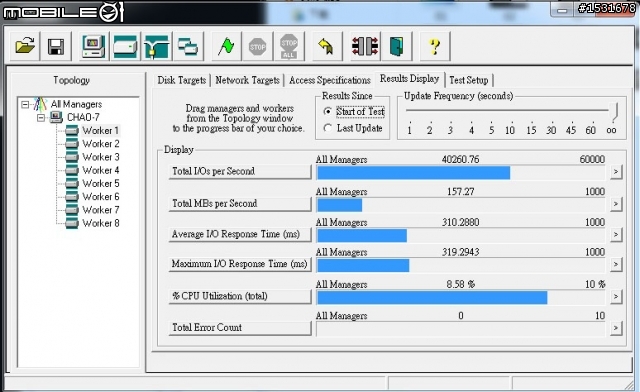Select Worker 2 in topology

click(x=100, y=144)
